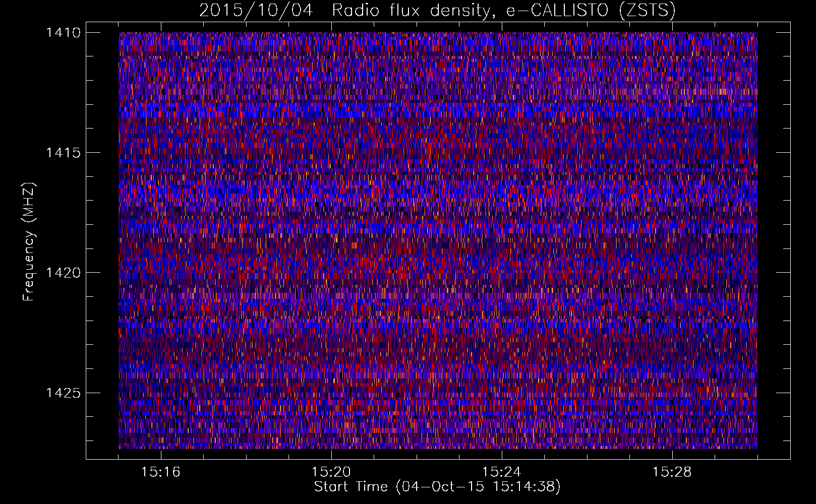
Task: Click the 15:20 time tick label
Action: [331, 472]
